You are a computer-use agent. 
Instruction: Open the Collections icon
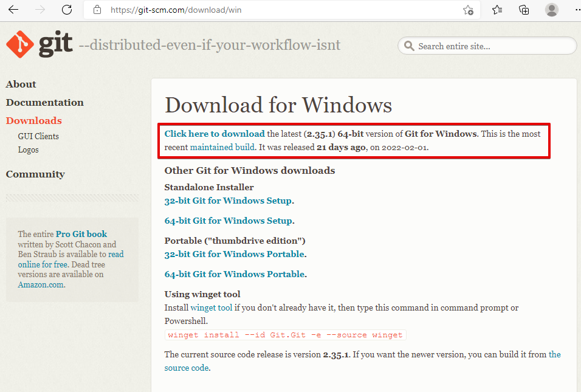click(x=524, y=10)
